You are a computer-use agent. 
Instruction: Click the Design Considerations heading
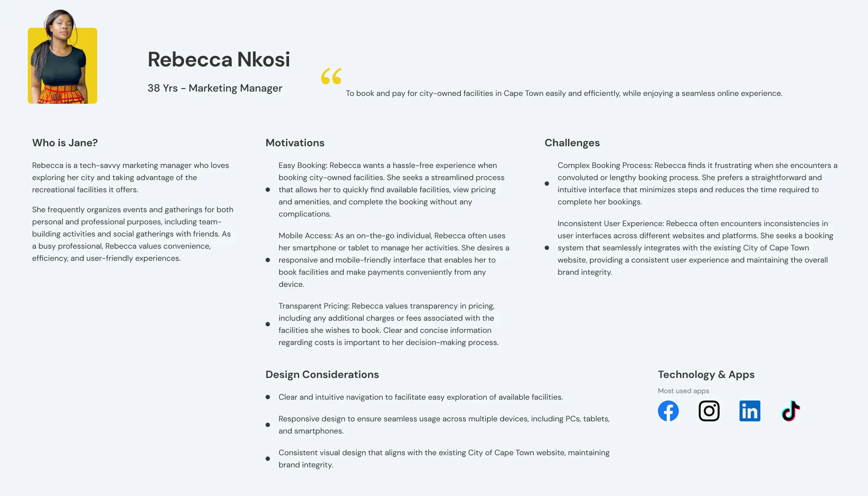click(322, 374)
